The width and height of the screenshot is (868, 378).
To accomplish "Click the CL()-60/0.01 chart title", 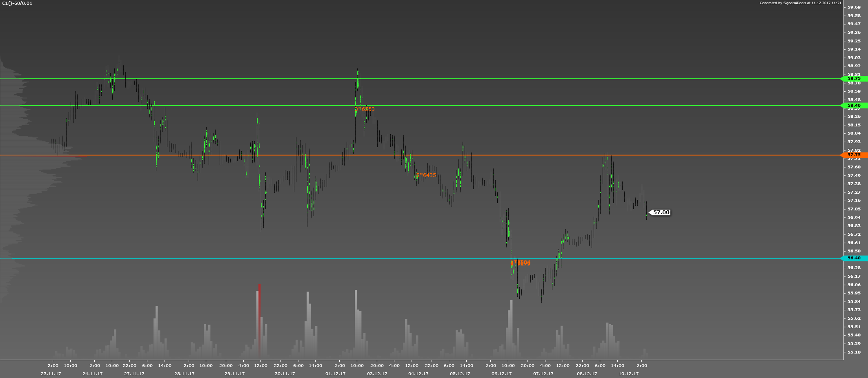I will pos(17,3).
